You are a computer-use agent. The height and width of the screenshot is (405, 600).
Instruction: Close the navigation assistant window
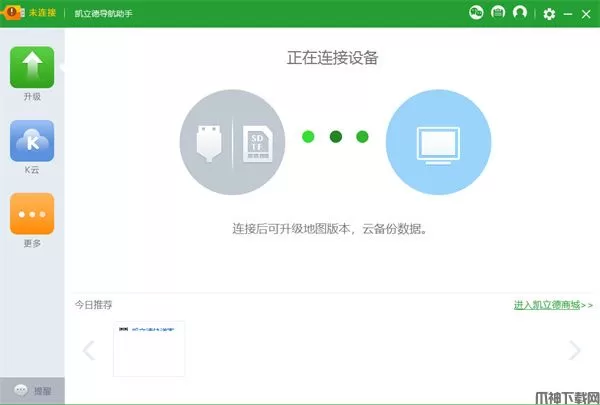(586, 14)
